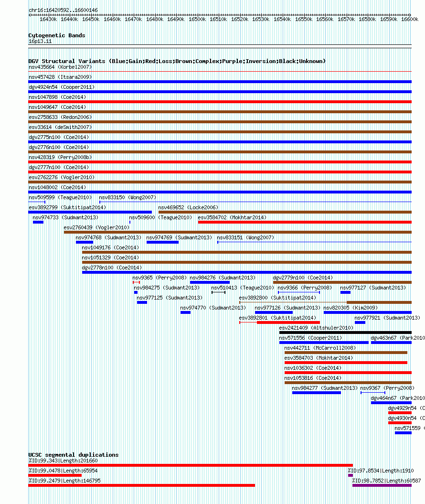The height and width of the screenshot is (504, 425).
Task: Click nsv977125 (Sudmant2013) label
Action: click(x=170, y=298)
